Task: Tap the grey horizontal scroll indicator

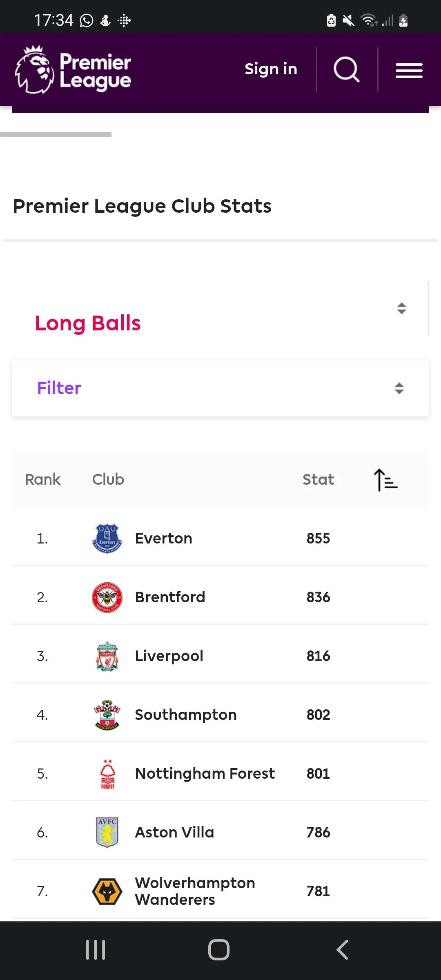Action: click(56, 134)
